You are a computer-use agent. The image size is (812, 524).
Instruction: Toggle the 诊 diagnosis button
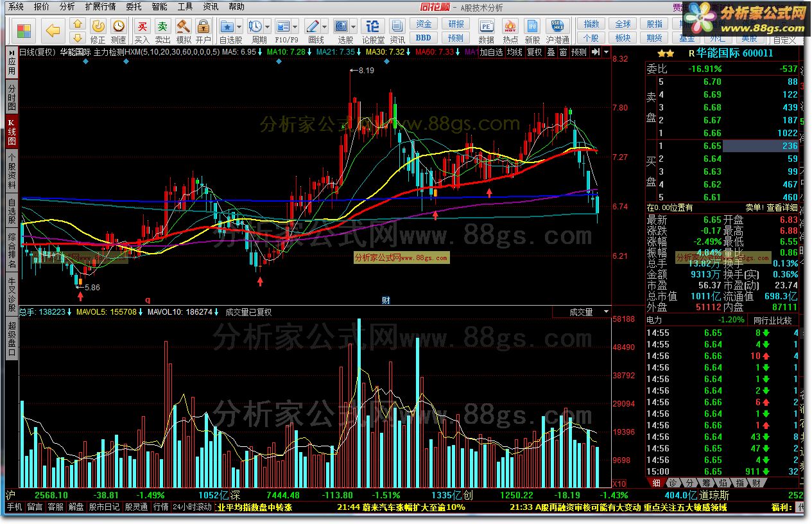click(672, 483)
